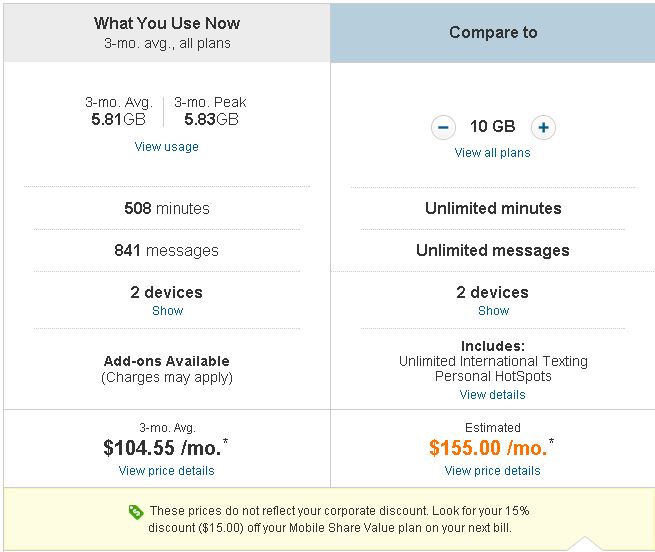The height and width of the screenshot is (552, 655).
Task: Click the 10 GB plan value
Action: (x=493, y=126)
